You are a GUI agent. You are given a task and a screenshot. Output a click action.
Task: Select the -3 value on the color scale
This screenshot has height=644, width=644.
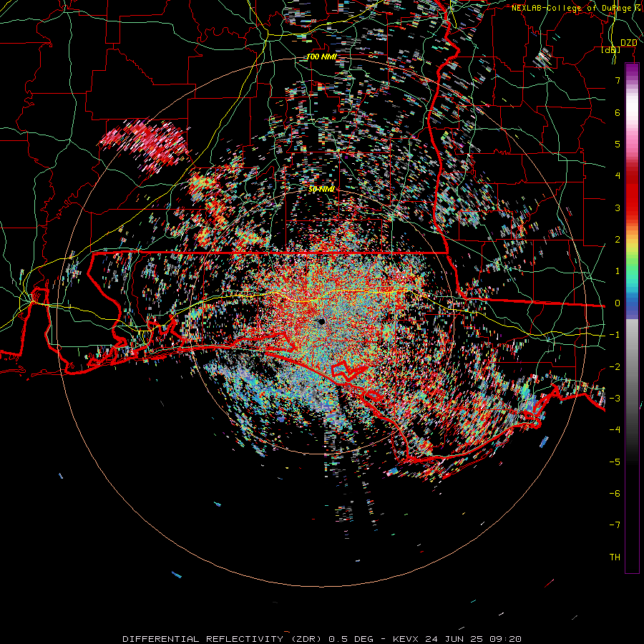click(615, 399)
